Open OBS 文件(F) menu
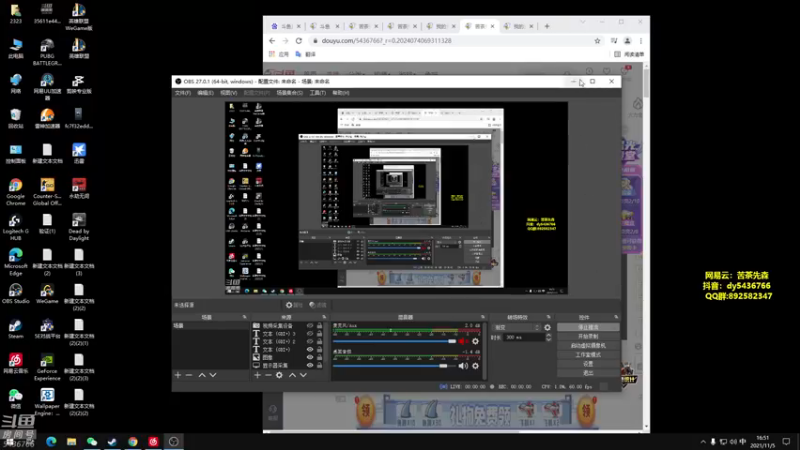Screen dimensions: 800x450 pyautogui.click(x=183, y=93)
